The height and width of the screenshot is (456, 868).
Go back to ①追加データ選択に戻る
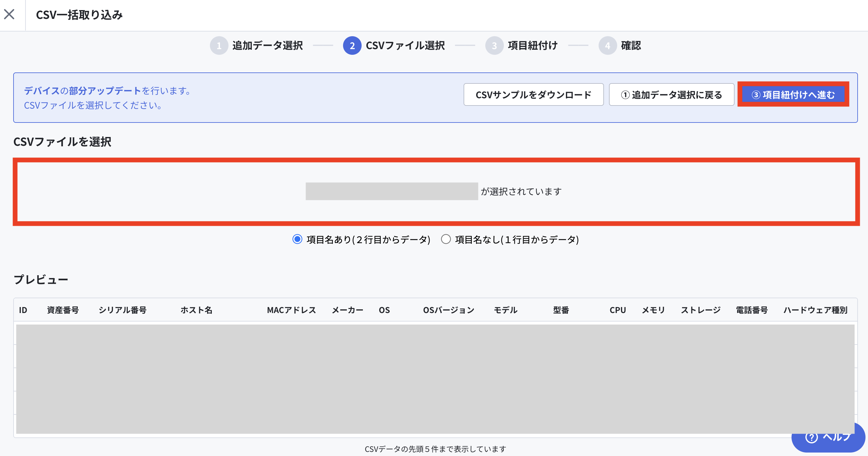tap(671, 95)
